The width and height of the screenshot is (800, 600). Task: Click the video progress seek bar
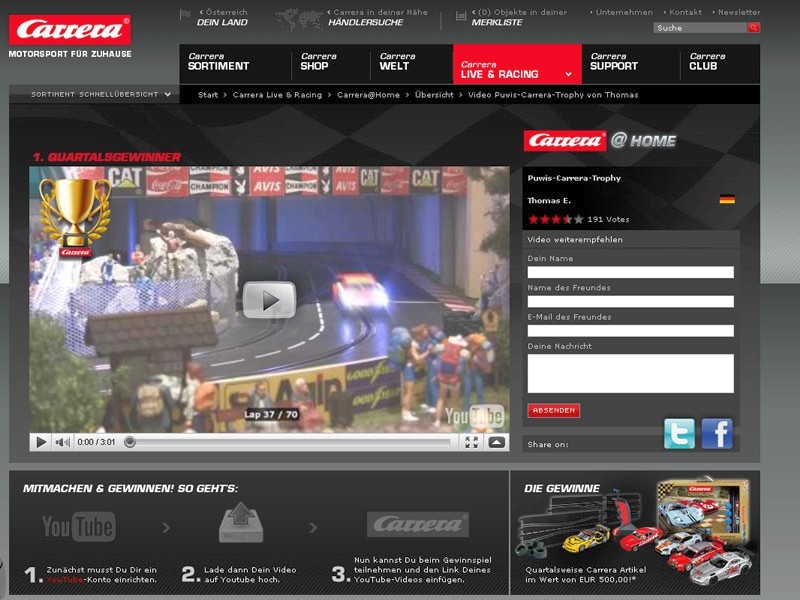click(x=290, y=442)
